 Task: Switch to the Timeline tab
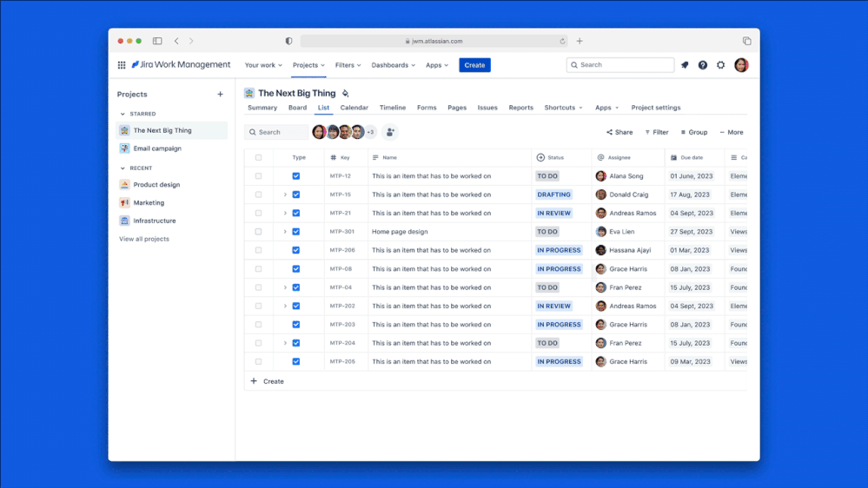393,108
